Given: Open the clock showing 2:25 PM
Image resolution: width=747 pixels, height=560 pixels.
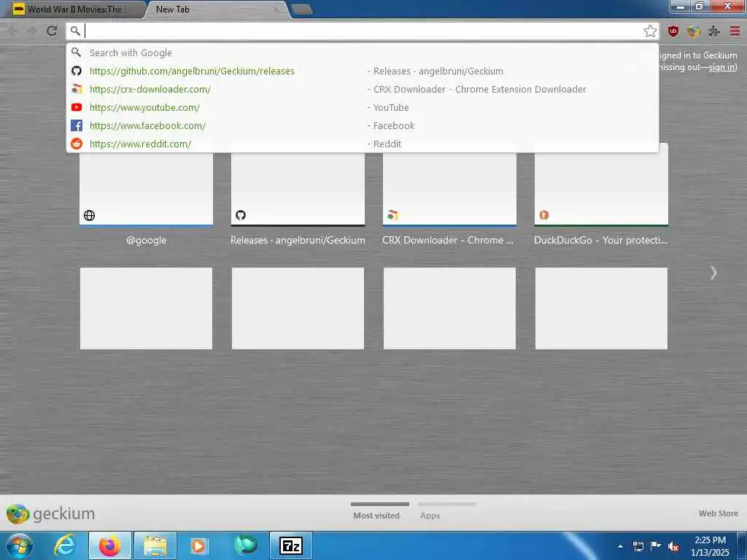Looking at the screenshot, I should click(710, 545).
